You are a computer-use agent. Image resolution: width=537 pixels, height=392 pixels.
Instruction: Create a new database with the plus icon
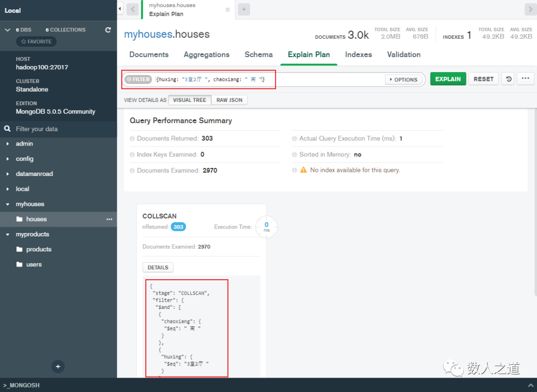click(x=58, y=366)
